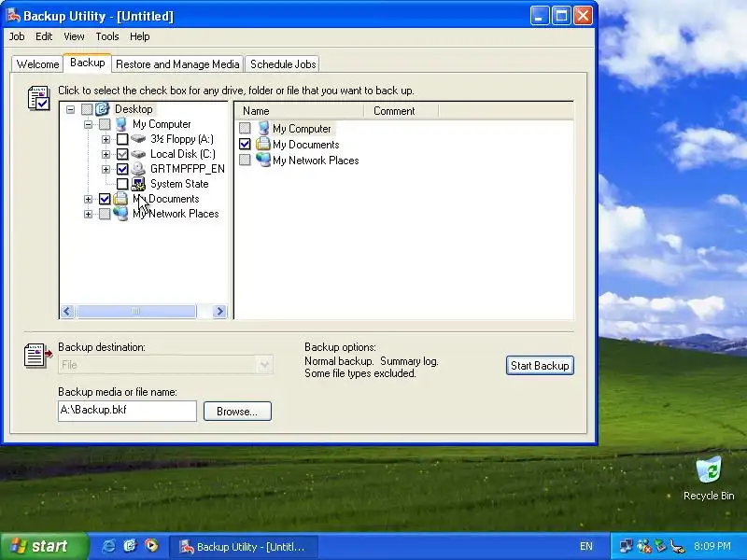Open the Tools menu

[x=107, y=36]
